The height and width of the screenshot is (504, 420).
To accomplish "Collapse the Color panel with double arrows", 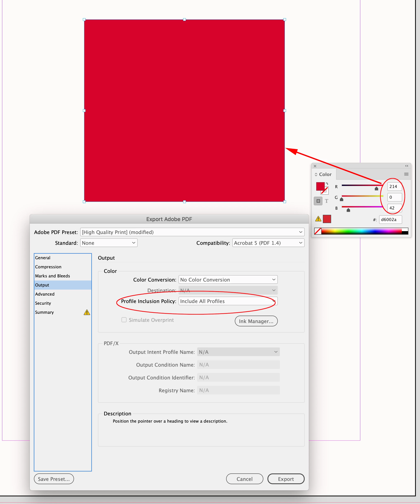I will click(x=407, y=166).
